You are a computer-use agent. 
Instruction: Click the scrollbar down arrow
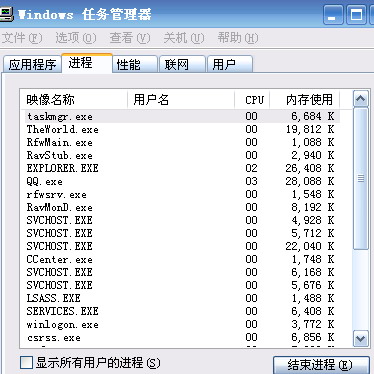[x=361, y=339]
